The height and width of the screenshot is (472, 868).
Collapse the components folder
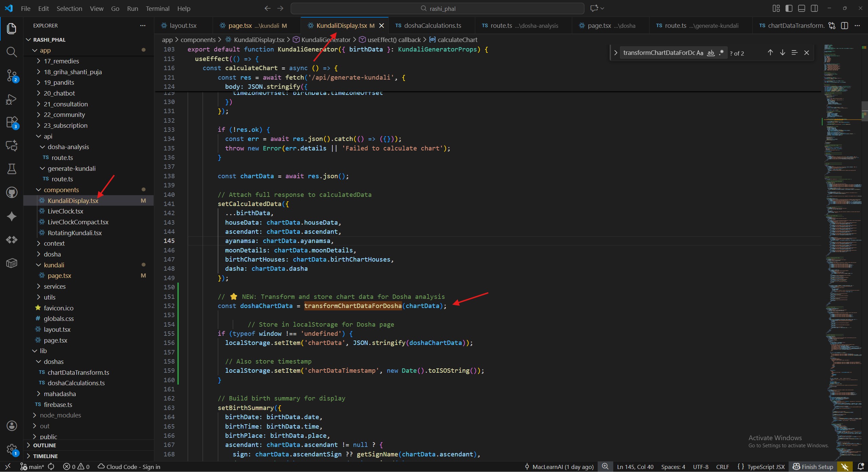tap(61, 190)
